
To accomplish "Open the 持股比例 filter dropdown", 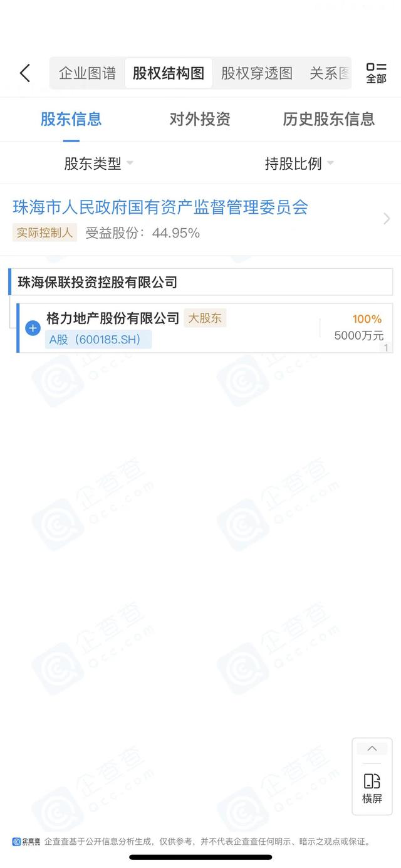I will click(299, 164).
